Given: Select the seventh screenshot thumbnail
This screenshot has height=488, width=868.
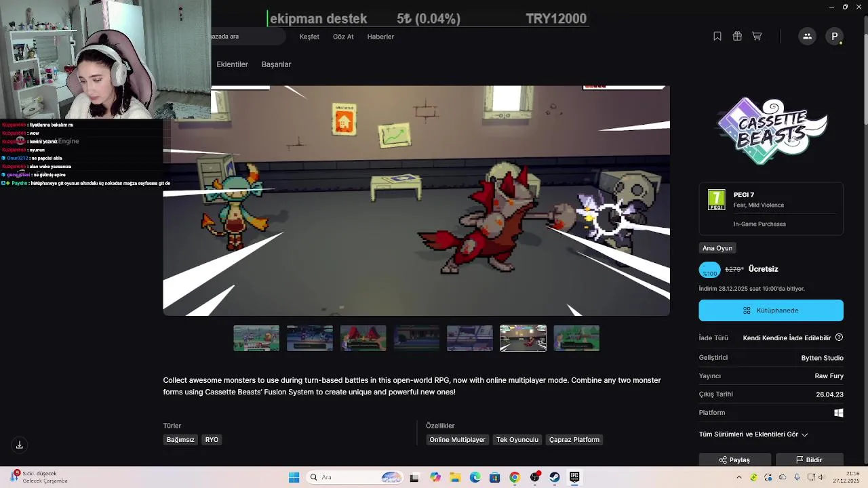Looking at the screenshot, I should [576, 338].
